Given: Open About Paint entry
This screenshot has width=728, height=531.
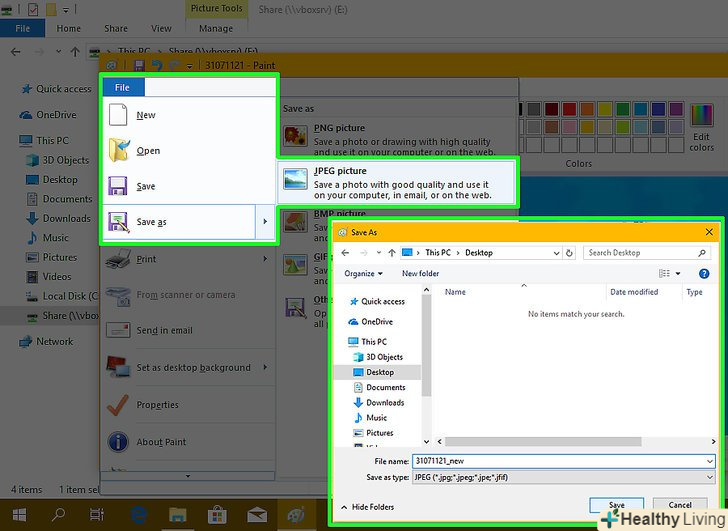Looking at the screenshot, I should tap(188, 442).
